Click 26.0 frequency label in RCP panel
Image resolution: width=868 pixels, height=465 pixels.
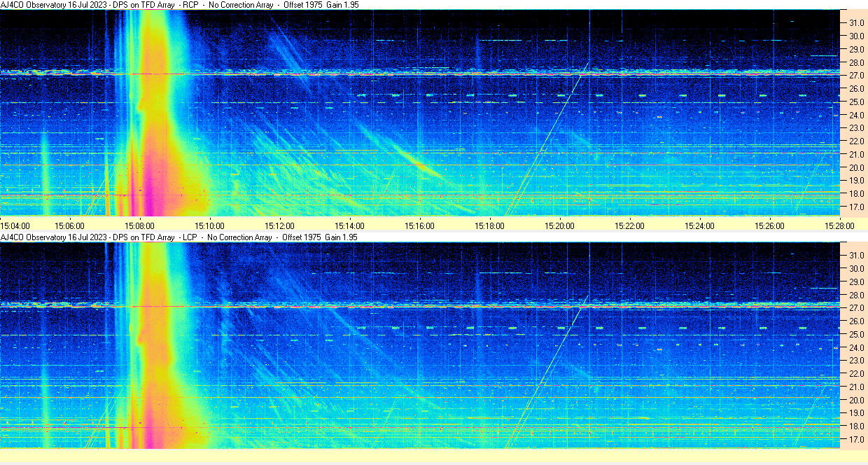857,88
